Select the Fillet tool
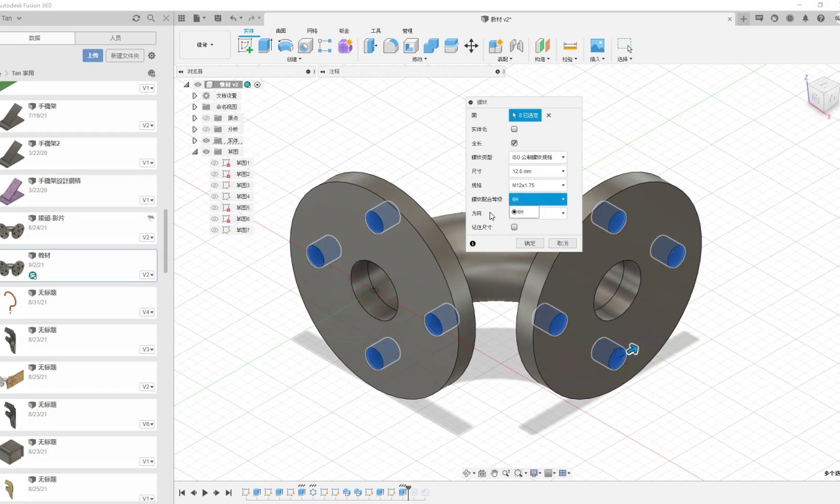840x504 pixels. point(391,45)
